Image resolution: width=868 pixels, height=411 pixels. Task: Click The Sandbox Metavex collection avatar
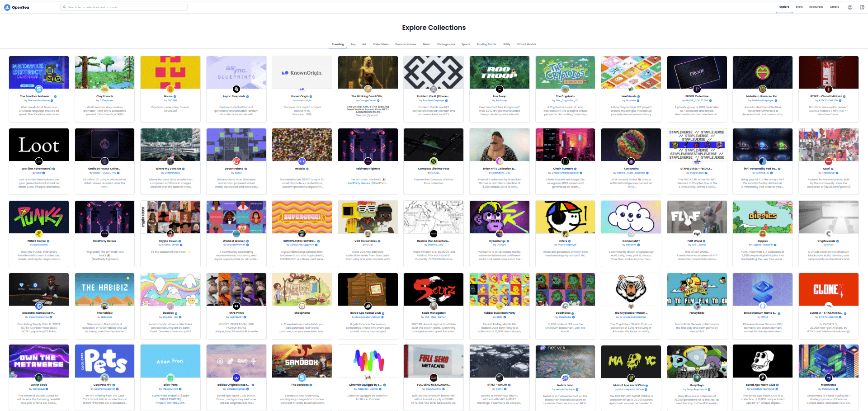click(x=39, y=89)
